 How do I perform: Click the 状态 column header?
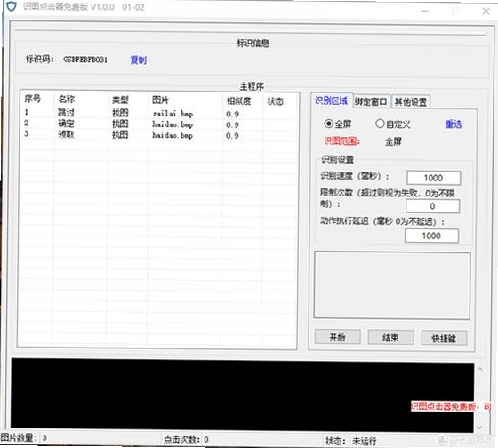[x=275, y=101]
